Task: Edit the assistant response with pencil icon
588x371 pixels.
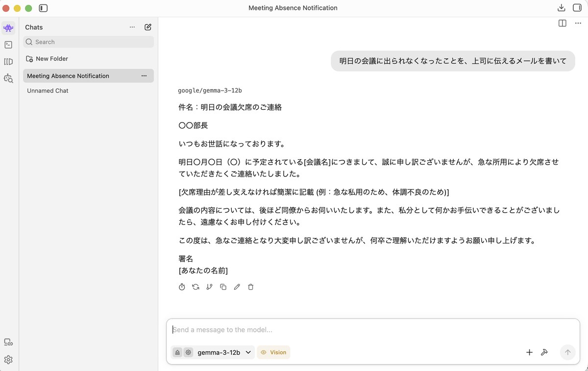Action: (237, 287)
